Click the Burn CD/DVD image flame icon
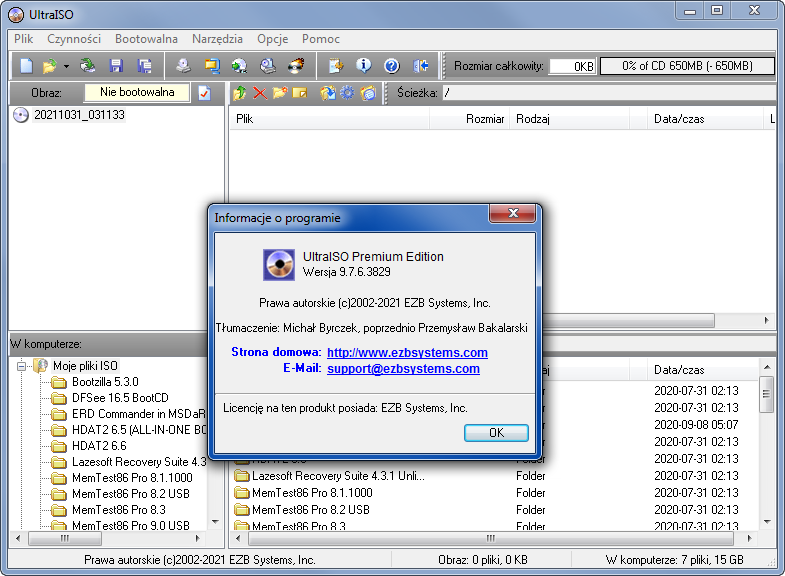Viewport: 785px width, 576px height. pyautogui.click(x=296, y=66)
